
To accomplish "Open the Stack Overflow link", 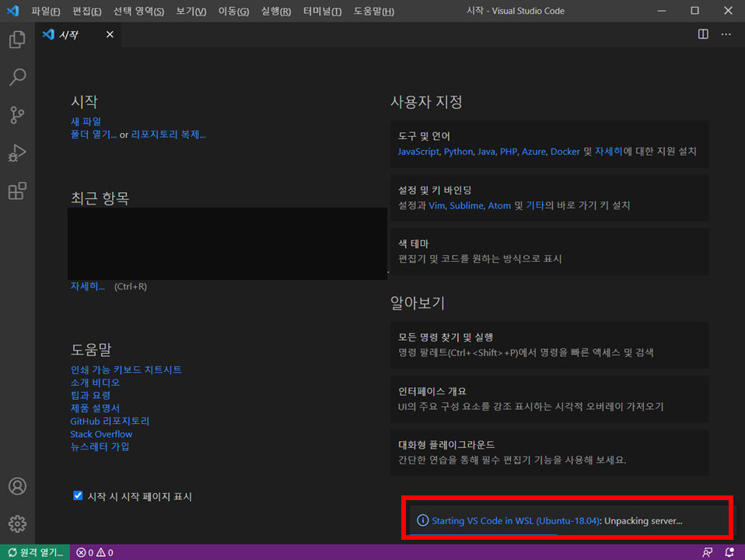I will pos(101,434).
